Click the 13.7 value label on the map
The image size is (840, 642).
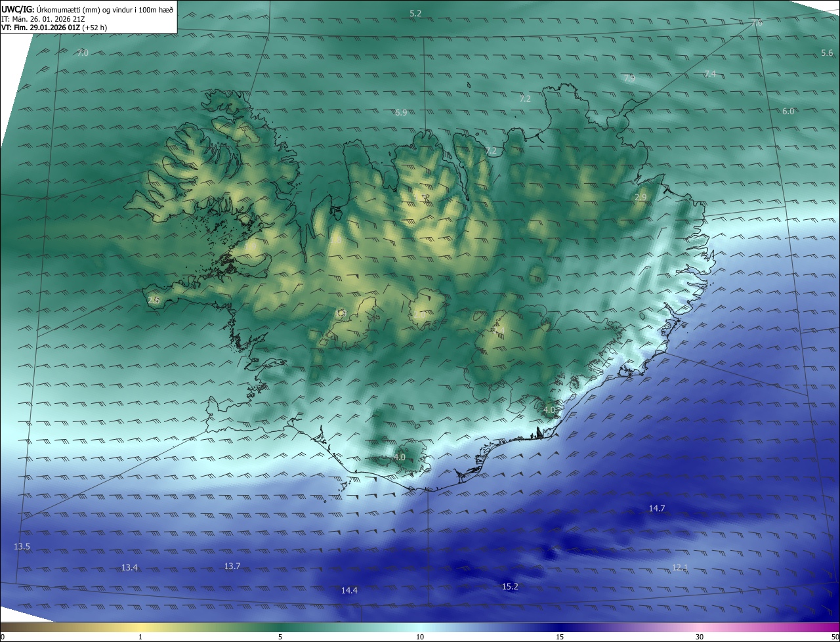[x=232, y=566]
